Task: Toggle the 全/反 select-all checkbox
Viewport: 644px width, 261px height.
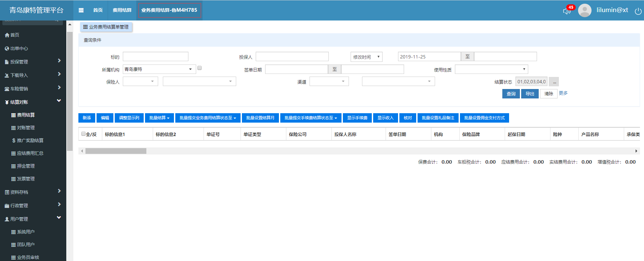Action: coord(83,134)
